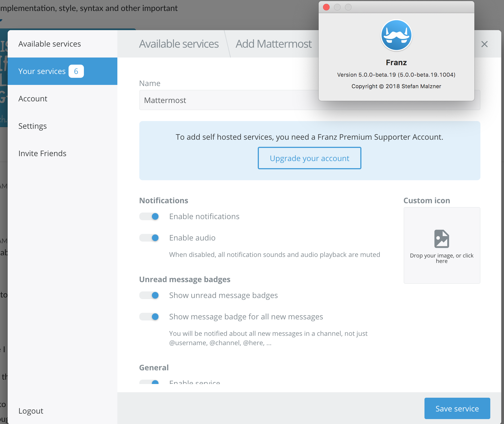Toggle Show unread message badges switch
This screenshot has height=424, width=504.
click(x=149, y=295)
